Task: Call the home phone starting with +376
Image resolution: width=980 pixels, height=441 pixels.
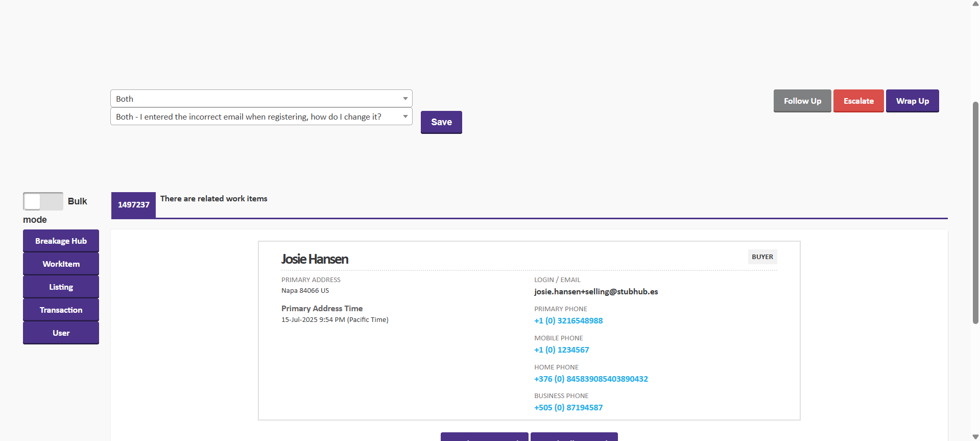Action: pyautogui.click(x=591, y=379)
